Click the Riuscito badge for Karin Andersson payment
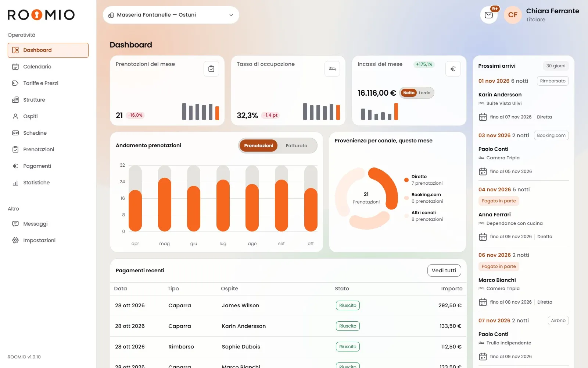The height and width of the screenshot is (368, 588). (x=348, y=326)
